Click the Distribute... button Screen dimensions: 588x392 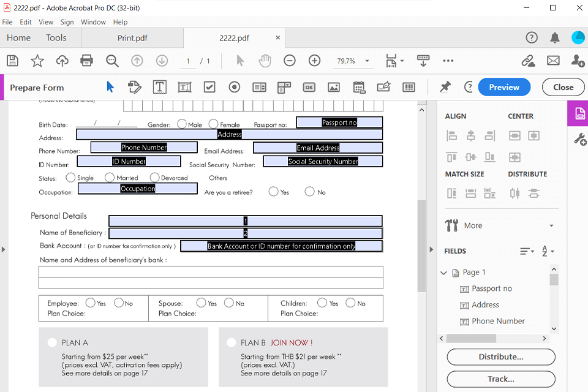[x=501, y=356]
